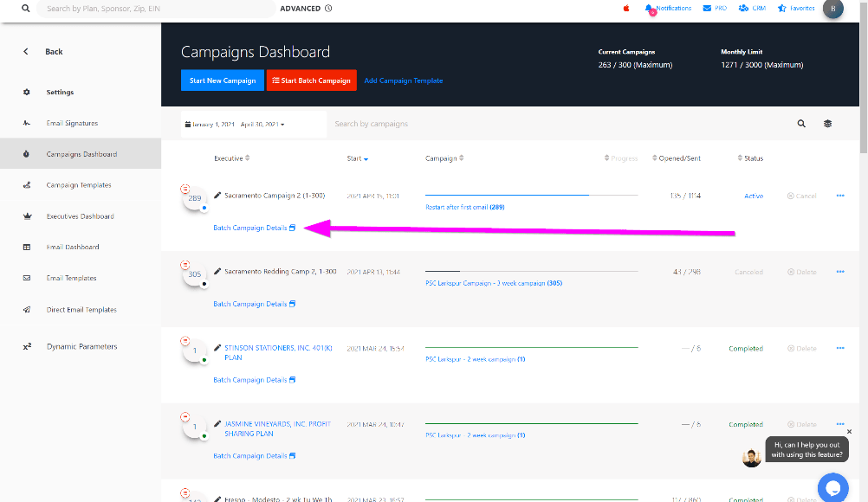868x502 pixels.
Task: Click the red minus icon on Sacramento Redding row
Action: click(x=185, y=265)
